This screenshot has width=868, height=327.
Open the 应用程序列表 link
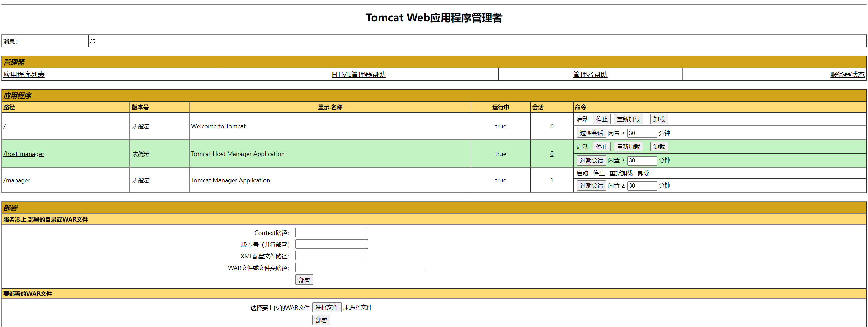point(24,75)
